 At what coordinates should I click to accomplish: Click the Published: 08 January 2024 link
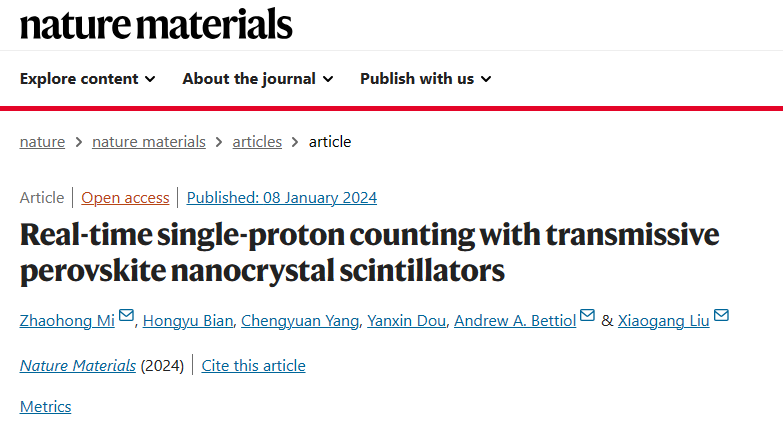pyautogui.click(x=282, y=198)
